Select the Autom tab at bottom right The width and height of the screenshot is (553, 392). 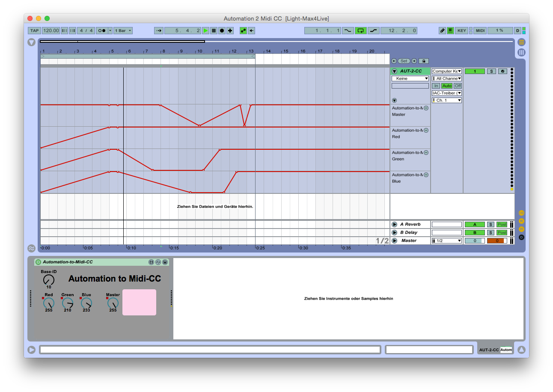click(505, 349)
